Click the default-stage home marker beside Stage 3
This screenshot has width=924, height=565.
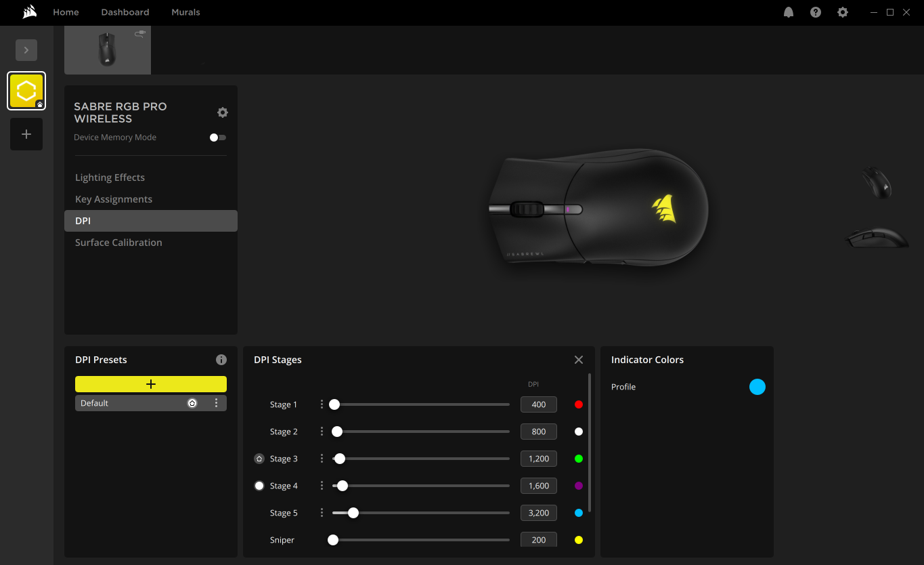[259, 459]
